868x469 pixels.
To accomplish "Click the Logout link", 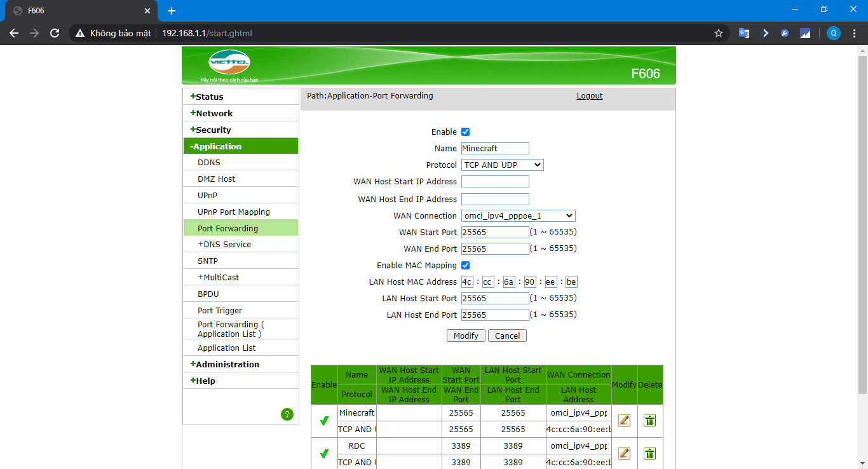I will tap(589, 96).
